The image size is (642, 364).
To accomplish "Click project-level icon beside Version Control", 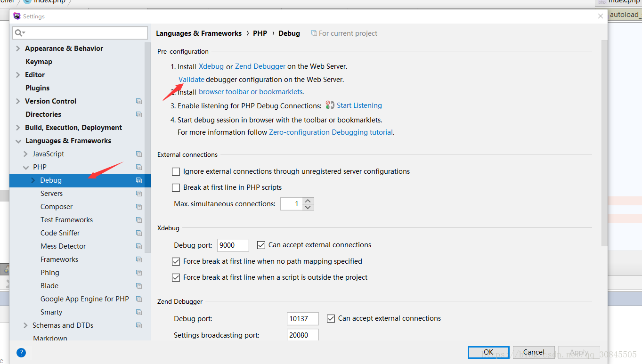I will pyautogui.click(x=139, y=101).
